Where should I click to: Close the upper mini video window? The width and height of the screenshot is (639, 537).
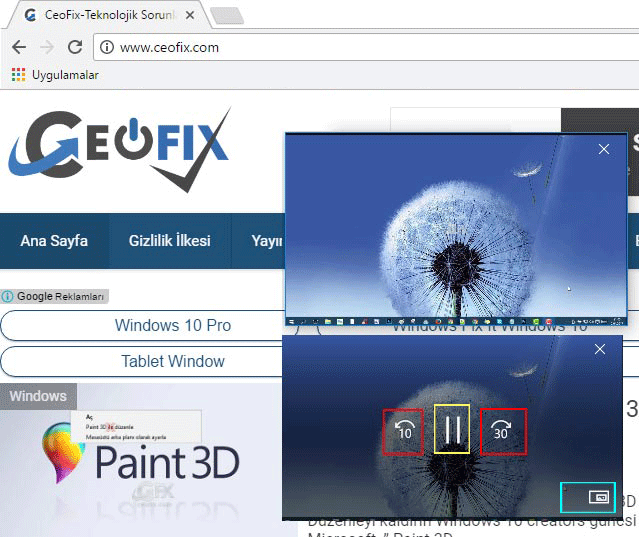tap(604, 149)
